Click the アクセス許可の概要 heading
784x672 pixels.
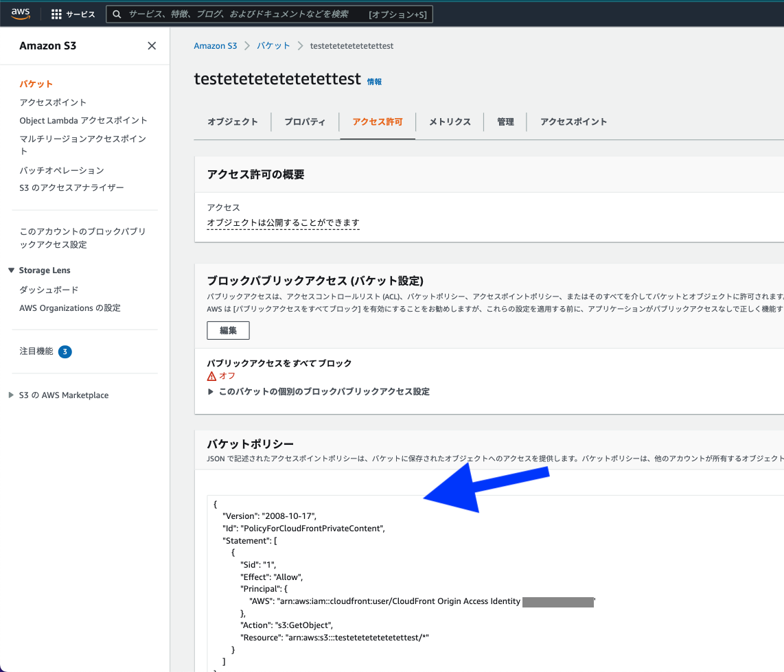point(255,174)
